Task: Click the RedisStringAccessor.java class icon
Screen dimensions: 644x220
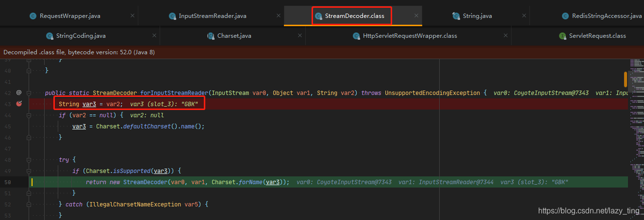Action: pos(565,16)
